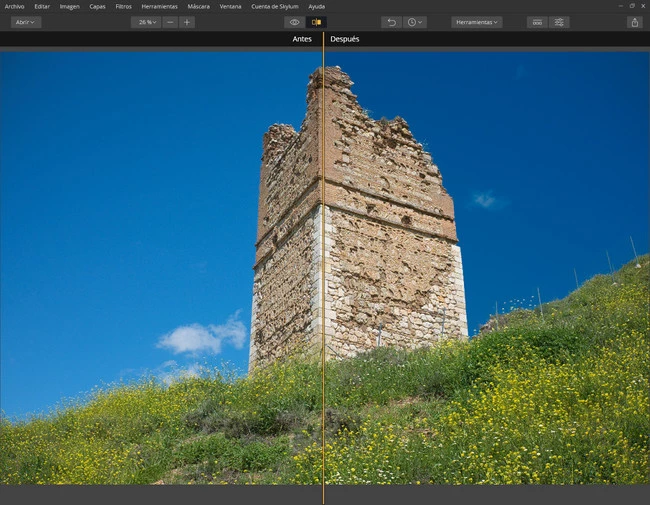
Task: Show the filmstrip looks panel icon
Action: pos(537,22)
